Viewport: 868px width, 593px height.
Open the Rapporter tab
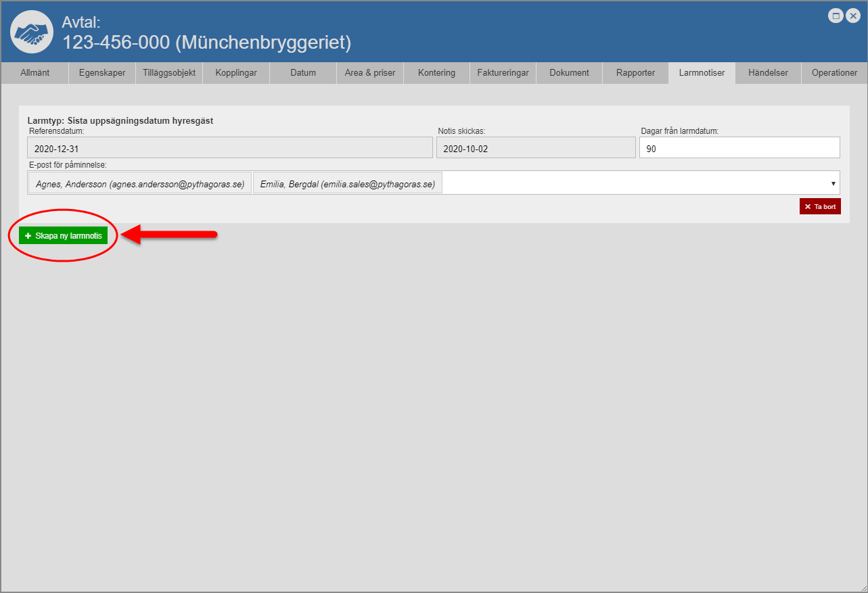tap(635, 73)
